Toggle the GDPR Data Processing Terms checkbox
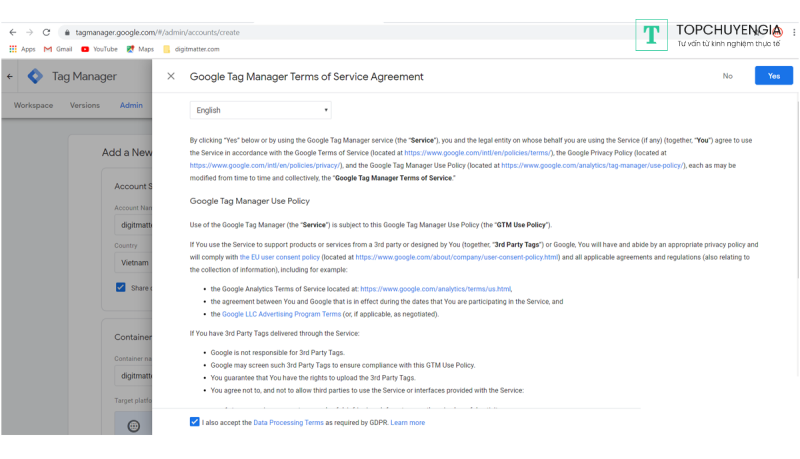This screenshot has width=800, height=459. [194, 422]
